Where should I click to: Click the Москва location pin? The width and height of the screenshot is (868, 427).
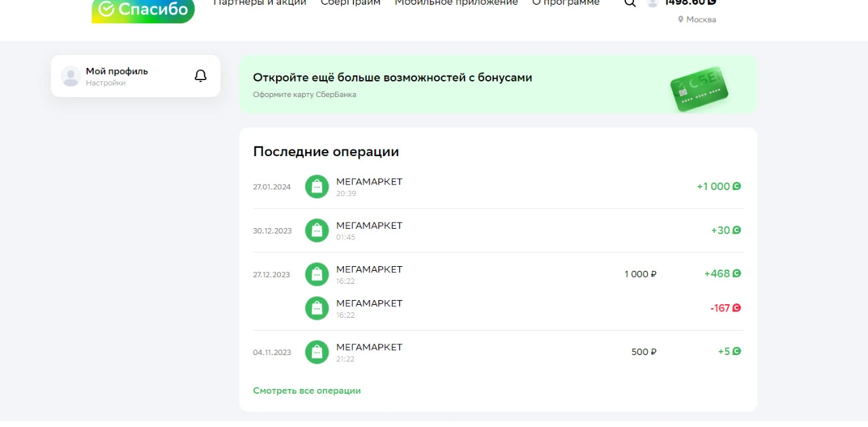(x=681, y=20)
